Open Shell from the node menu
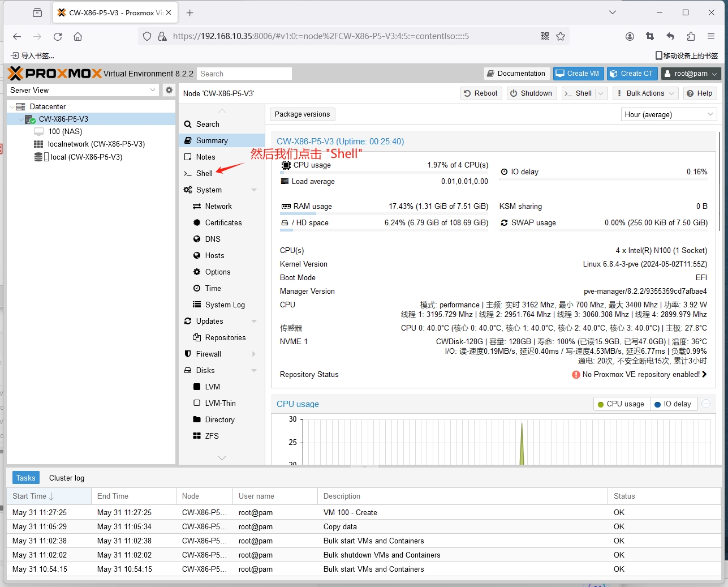728x587 pixels. click(x=204, y=173)
